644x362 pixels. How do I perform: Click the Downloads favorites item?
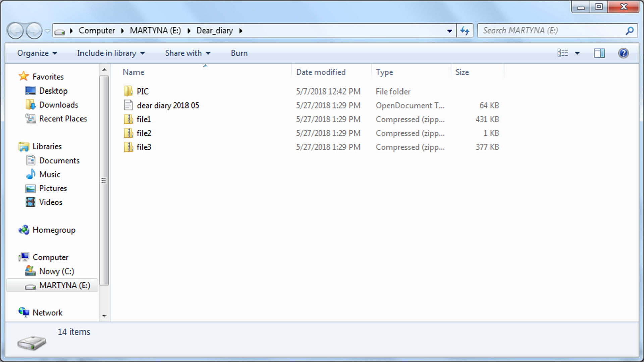tap(58, 104)
